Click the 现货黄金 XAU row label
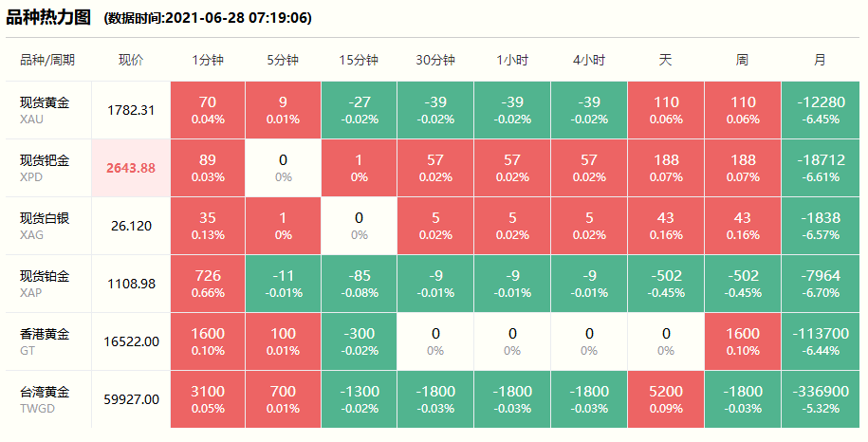868x442 pixels. click(45, 110)
